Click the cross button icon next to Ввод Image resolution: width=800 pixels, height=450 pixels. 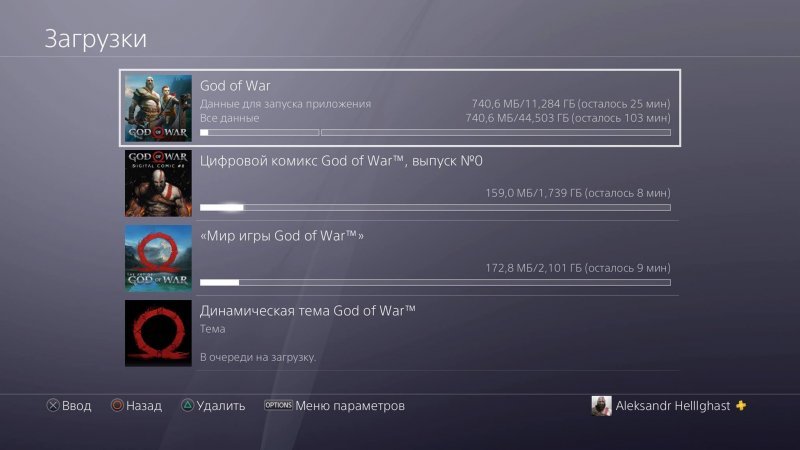(53, 406)
